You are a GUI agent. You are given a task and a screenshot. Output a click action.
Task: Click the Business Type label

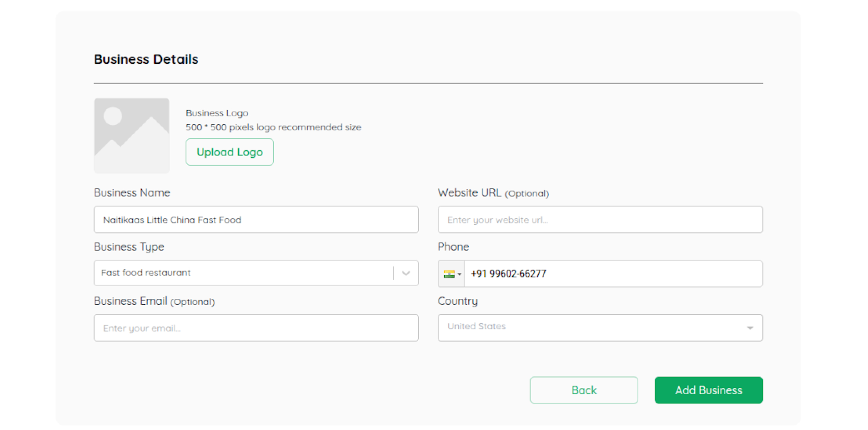point(129,247)
